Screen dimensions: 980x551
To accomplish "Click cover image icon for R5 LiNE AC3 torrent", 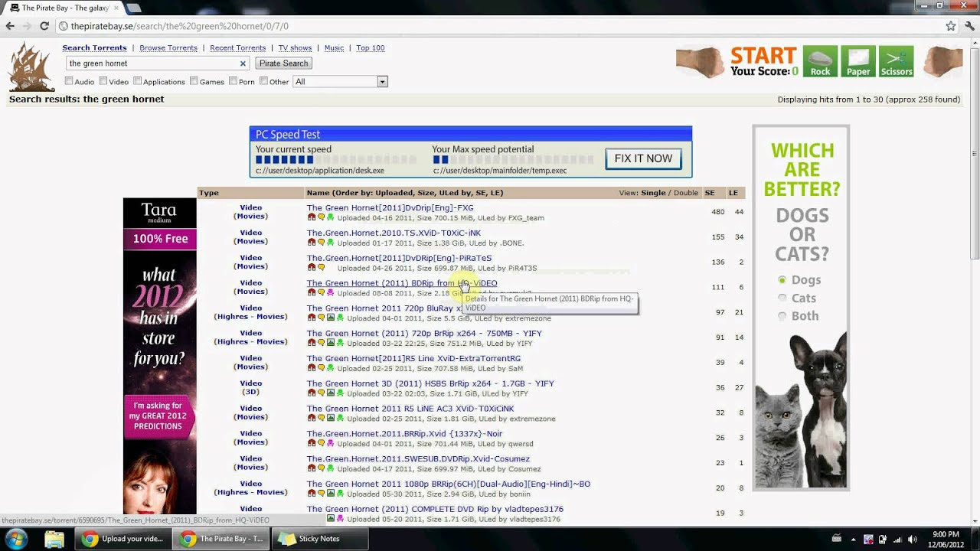I will click(331, 419).
